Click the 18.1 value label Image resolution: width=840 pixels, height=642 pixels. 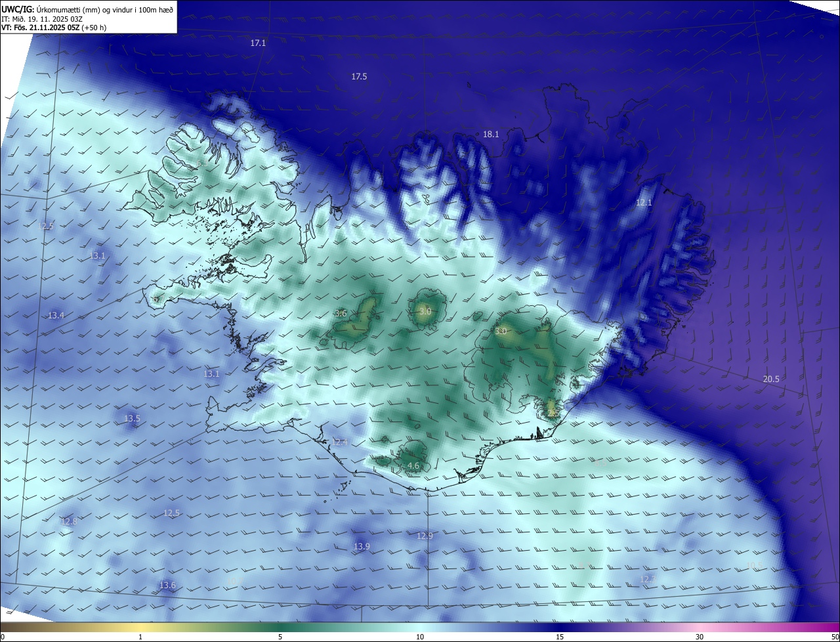click(491, 134)
